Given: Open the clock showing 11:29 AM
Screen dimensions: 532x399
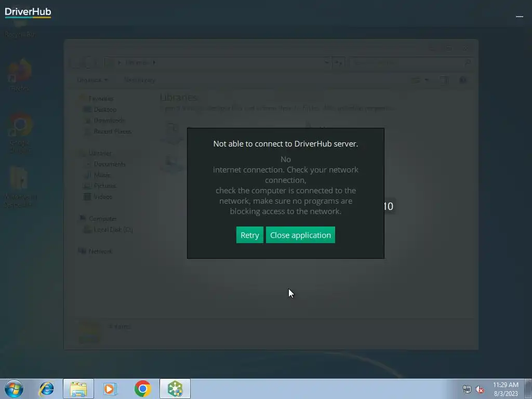Looking at the screenshot, I should (x=506, y=389).
